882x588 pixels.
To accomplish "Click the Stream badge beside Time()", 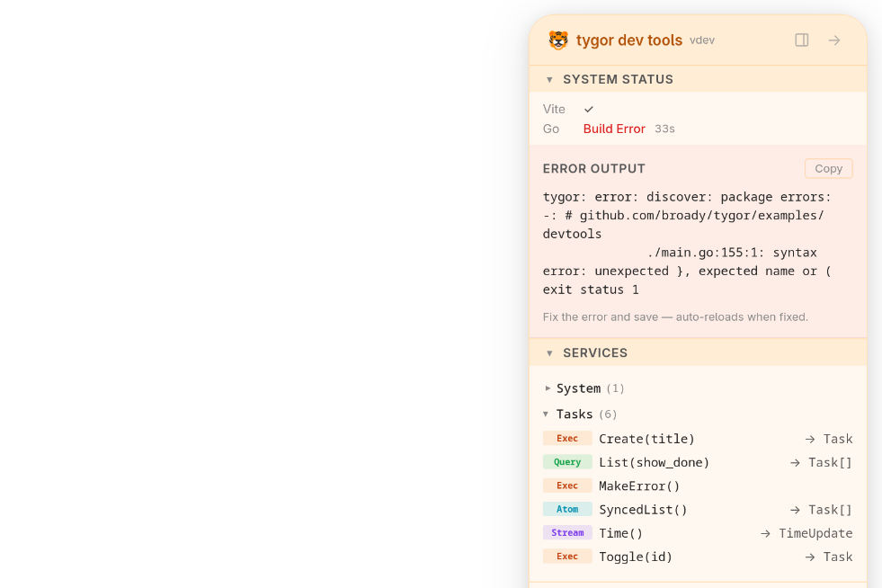I will click(x=567, y=532).
